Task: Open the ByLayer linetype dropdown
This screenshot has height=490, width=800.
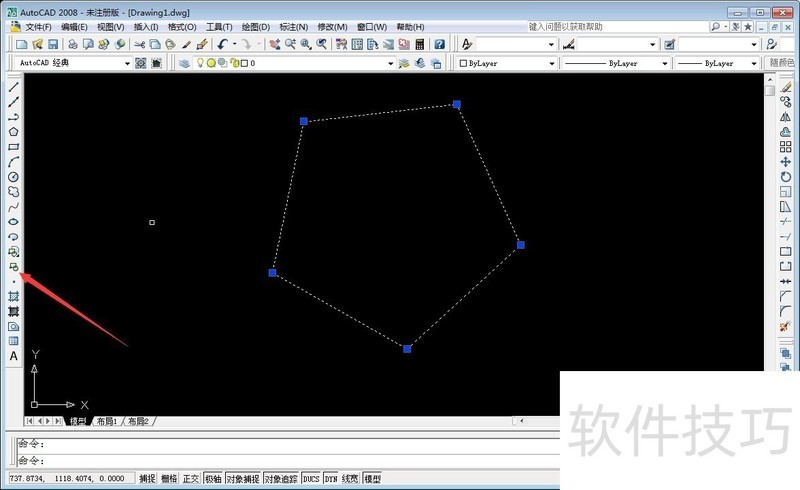Action: pos(664,63)
